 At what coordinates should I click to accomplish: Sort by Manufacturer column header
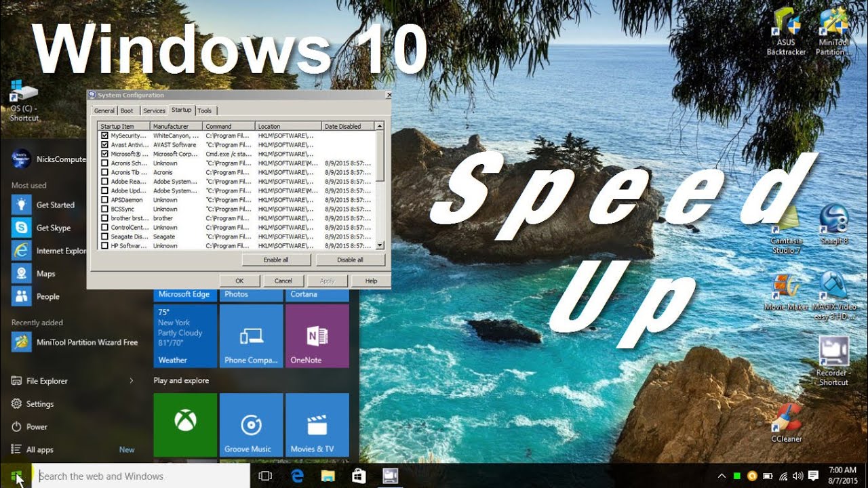click(176, 126)
